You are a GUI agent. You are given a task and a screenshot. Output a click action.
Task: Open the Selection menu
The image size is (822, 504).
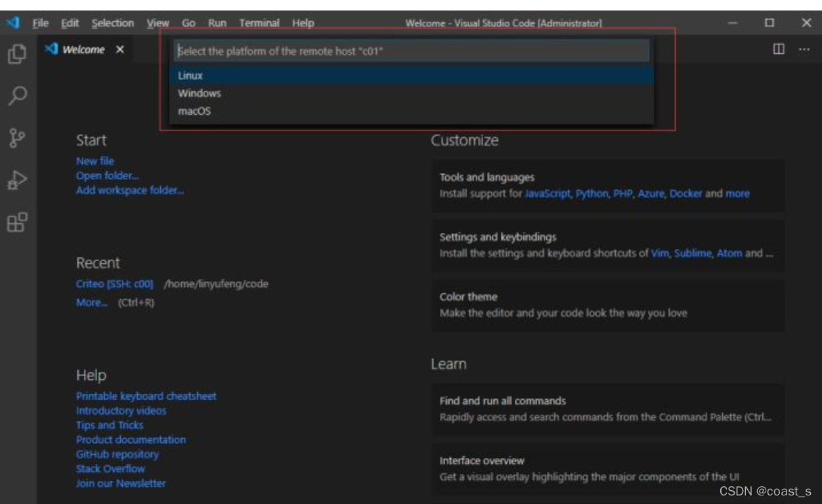(112, 23)
